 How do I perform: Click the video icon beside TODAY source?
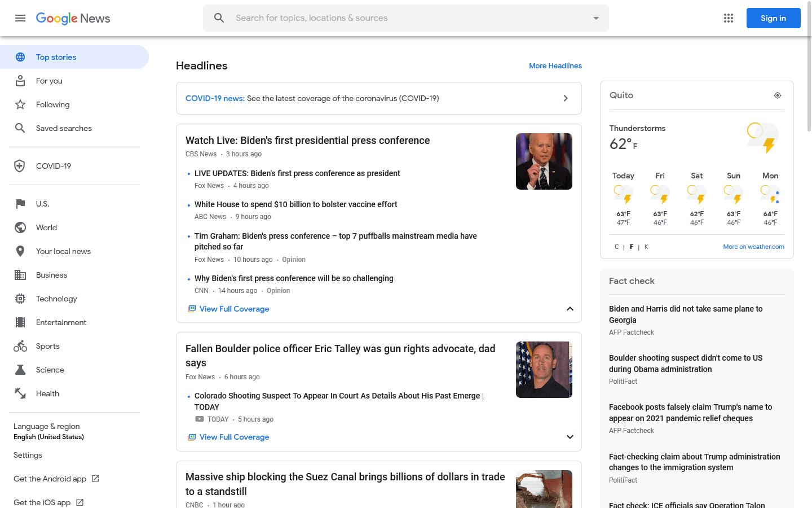[x=200, y=419]
